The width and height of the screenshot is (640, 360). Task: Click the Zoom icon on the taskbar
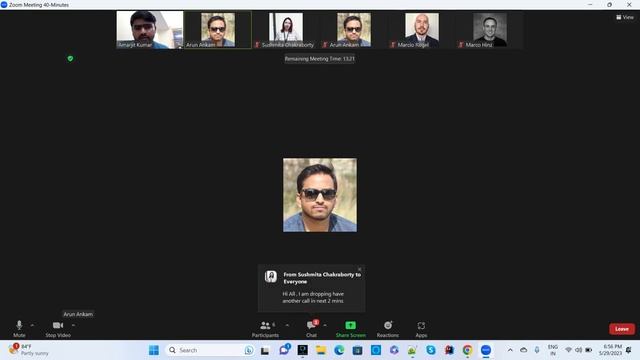click(486, 350)
